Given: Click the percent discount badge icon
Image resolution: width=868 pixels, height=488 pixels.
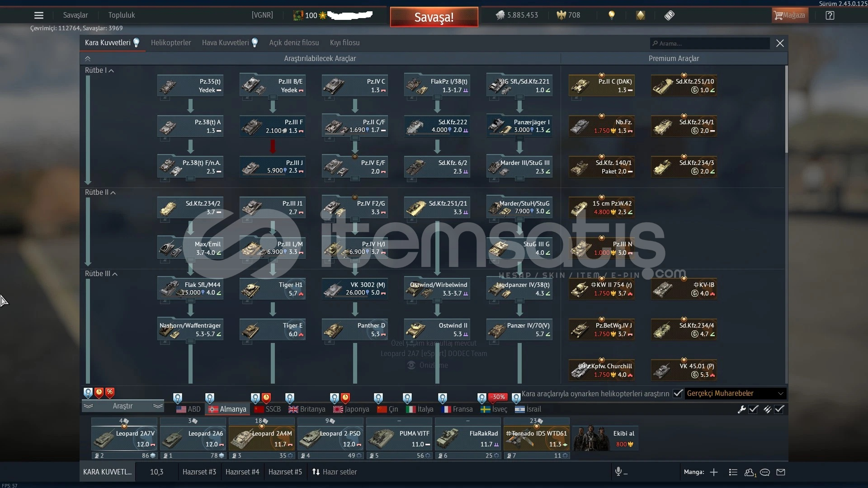Looking at the screenshot, I should coord(110,393).
